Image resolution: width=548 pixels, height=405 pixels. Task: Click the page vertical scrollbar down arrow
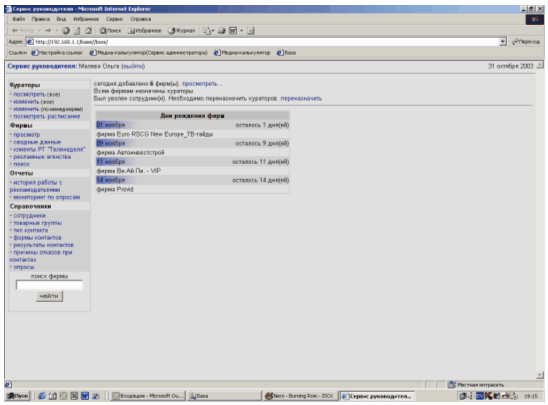(x=540, y=375)
